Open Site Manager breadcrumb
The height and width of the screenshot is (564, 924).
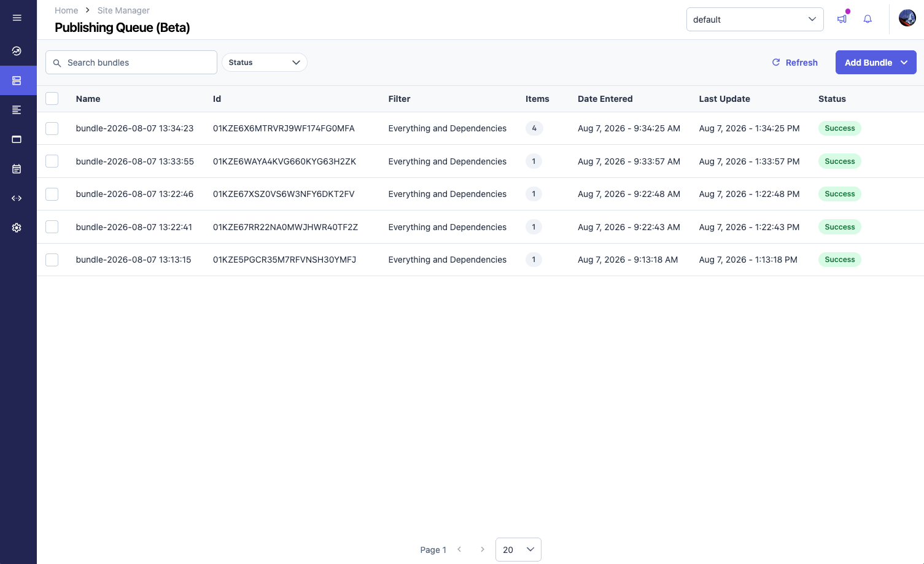pos(123,10)
